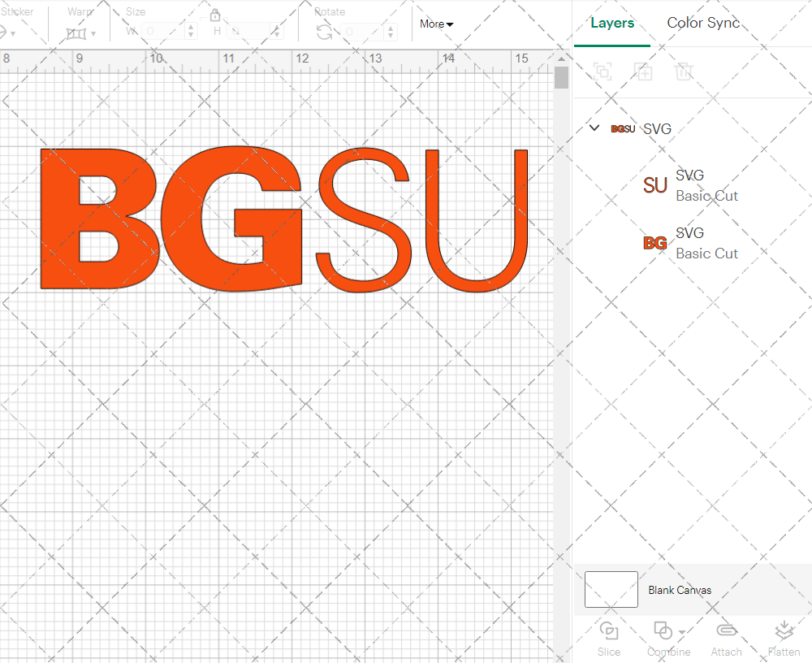812x663 pixels.
Task: Click the canvas vertical scrollbar
Action: click(560, 77)
